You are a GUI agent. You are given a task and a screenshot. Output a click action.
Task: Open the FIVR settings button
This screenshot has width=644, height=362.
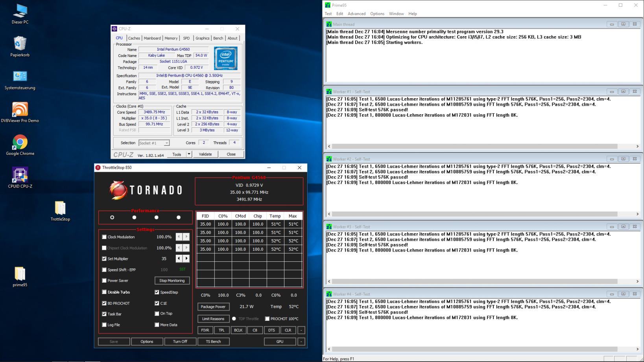[x=205, y=330]
